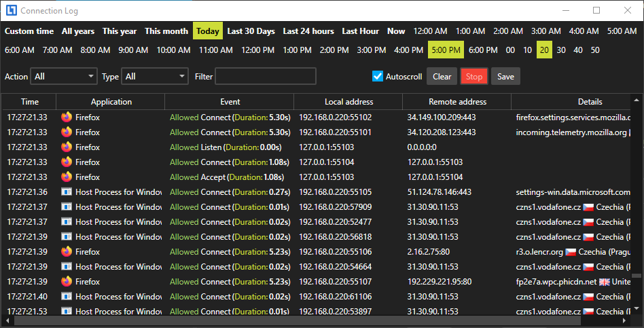Click Firefox icon in the 192.229.221.95 row
The image size is (644, 328).
point(67,281)
